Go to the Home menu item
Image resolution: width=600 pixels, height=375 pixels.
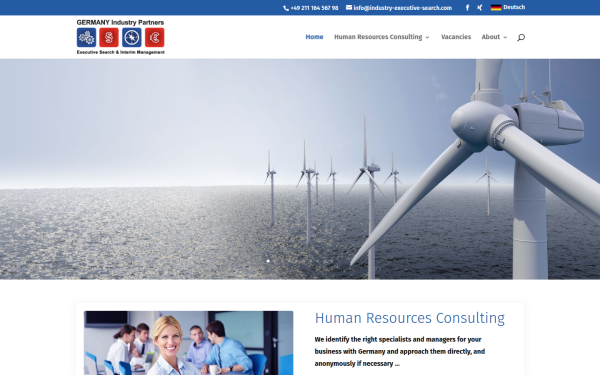314,37
